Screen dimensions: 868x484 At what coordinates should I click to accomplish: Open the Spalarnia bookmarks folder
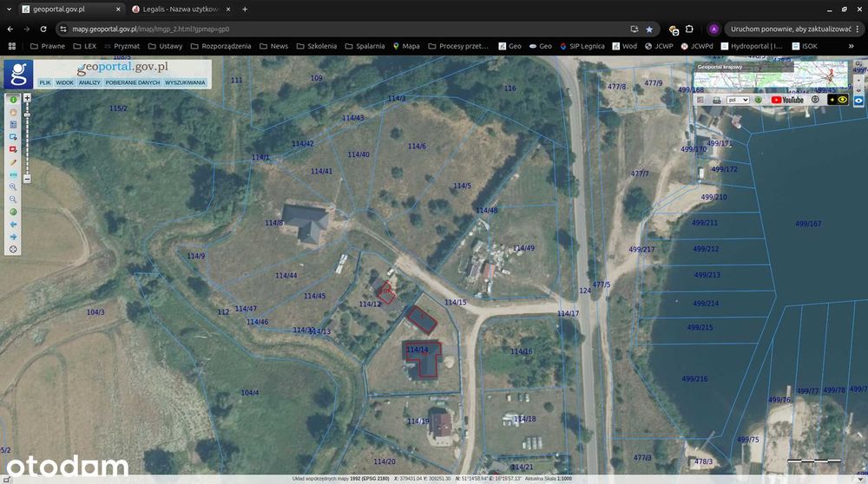pyautogui.click(x=365, y=46)
